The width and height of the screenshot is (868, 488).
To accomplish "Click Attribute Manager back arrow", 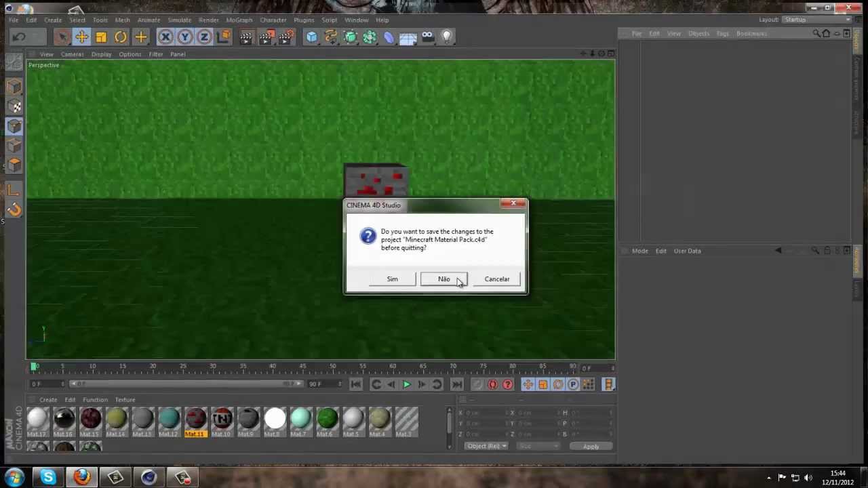I will [778, 251].
